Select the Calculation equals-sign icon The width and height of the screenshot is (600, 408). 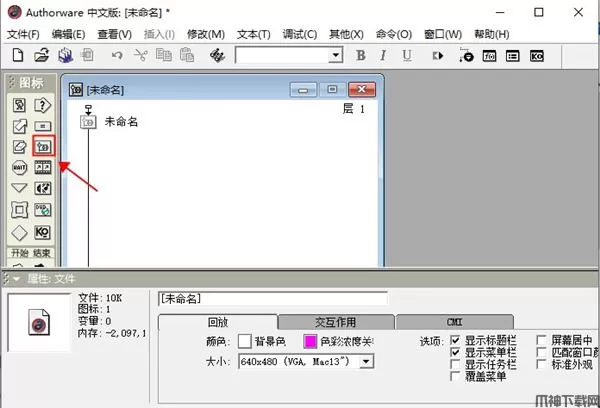(42, 126)
